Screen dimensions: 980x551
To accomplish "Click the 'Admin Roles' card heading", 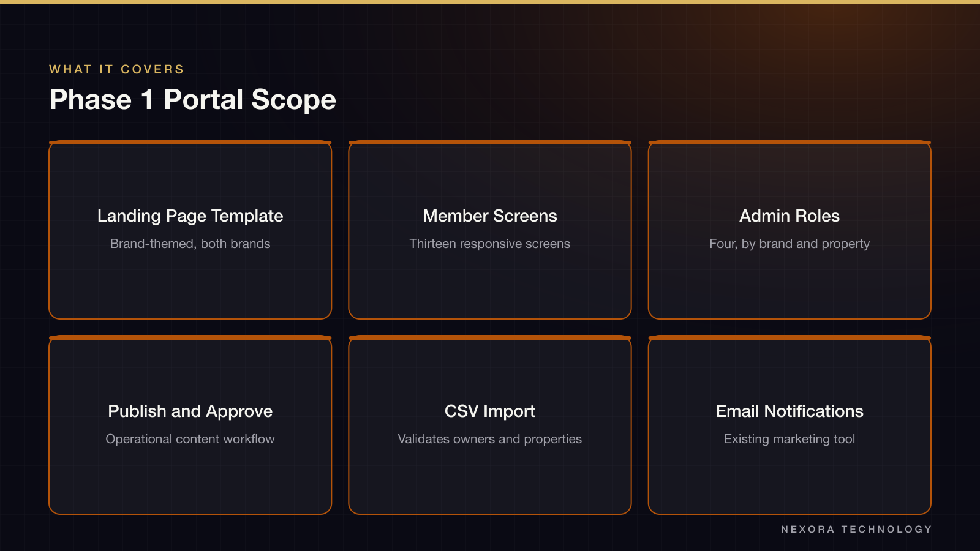I will (790, 216).
